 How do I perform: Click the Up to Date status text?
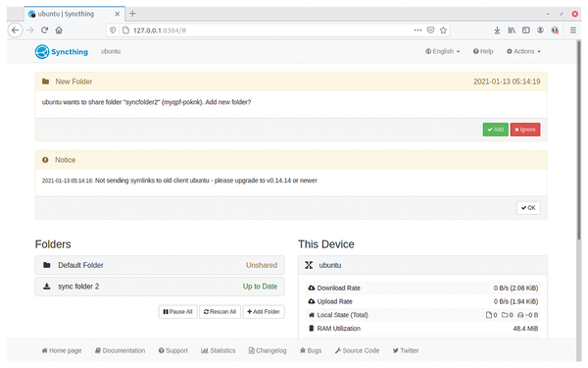[260, 287]
